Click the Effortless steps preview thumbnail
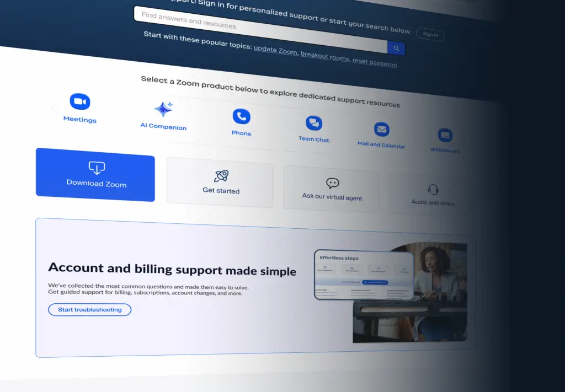 pos(364,275)
